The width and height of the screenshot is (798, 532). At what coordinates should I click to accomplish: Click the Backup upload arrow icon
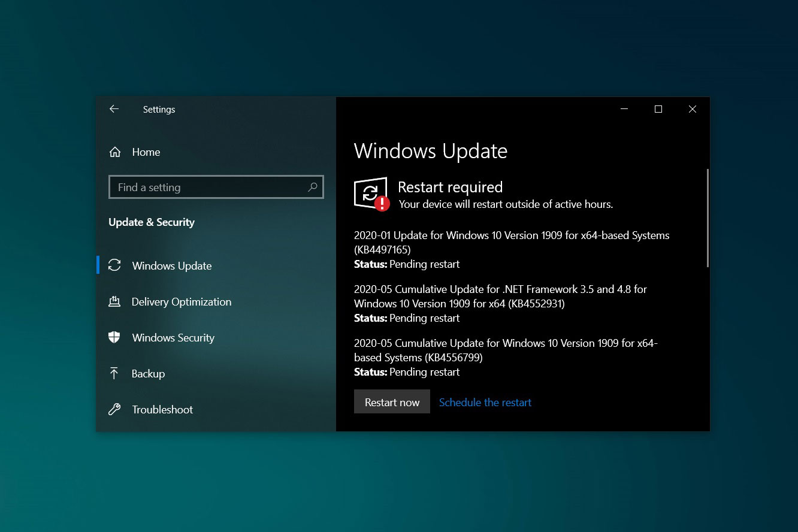114,373
